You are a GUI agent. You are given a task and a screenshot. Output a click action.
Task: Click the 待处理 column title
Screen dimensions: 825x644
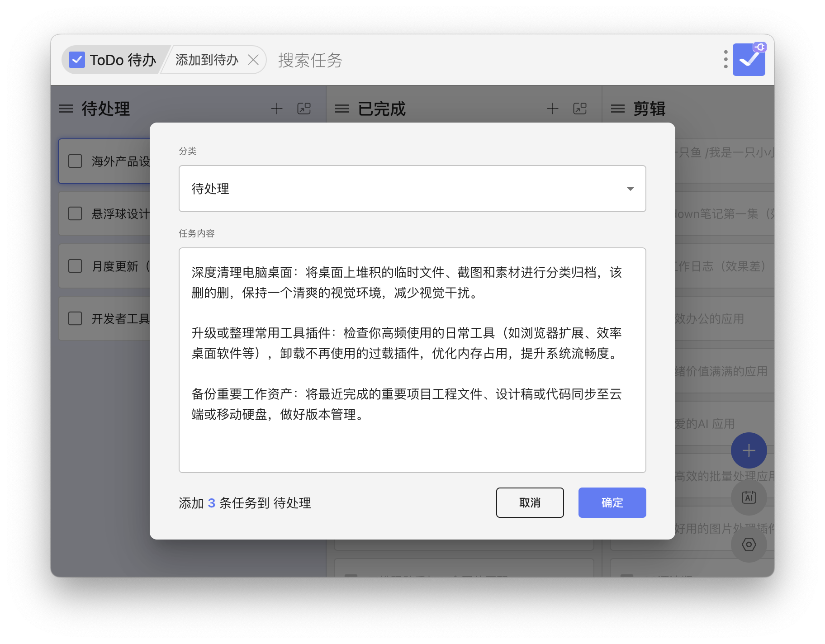[106, 109]
